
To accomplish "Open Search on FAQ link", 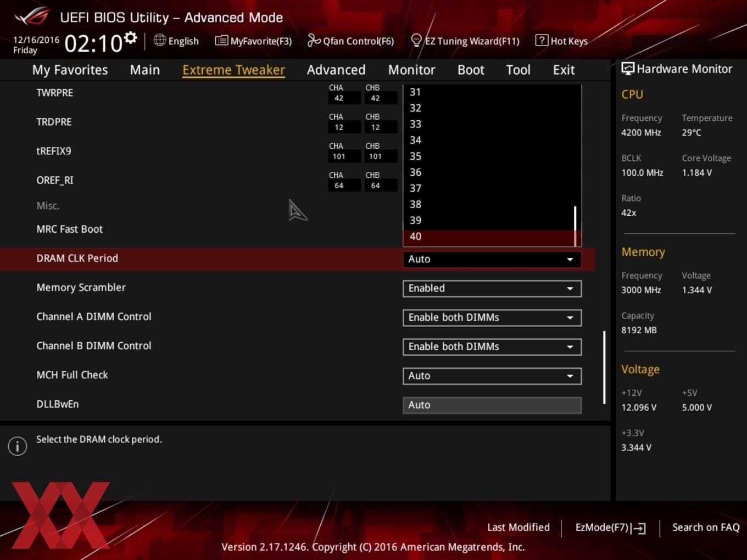I will click(706, 527).
